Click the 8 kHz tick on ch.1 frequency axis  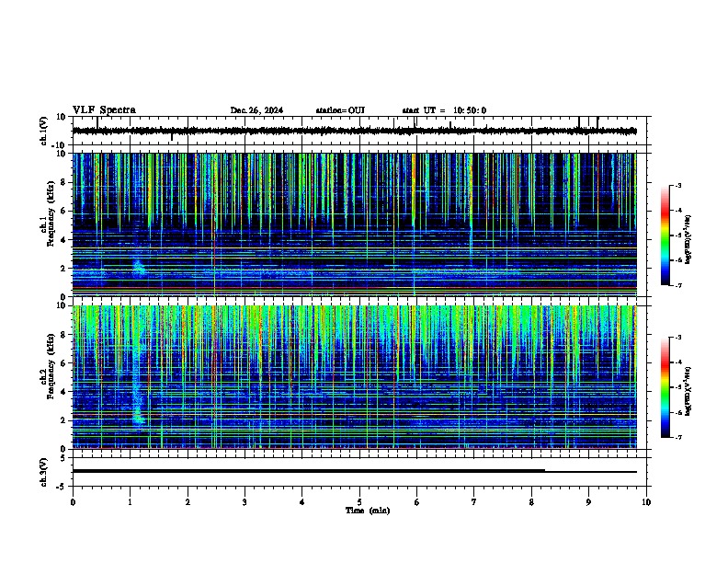coord(63,182)
